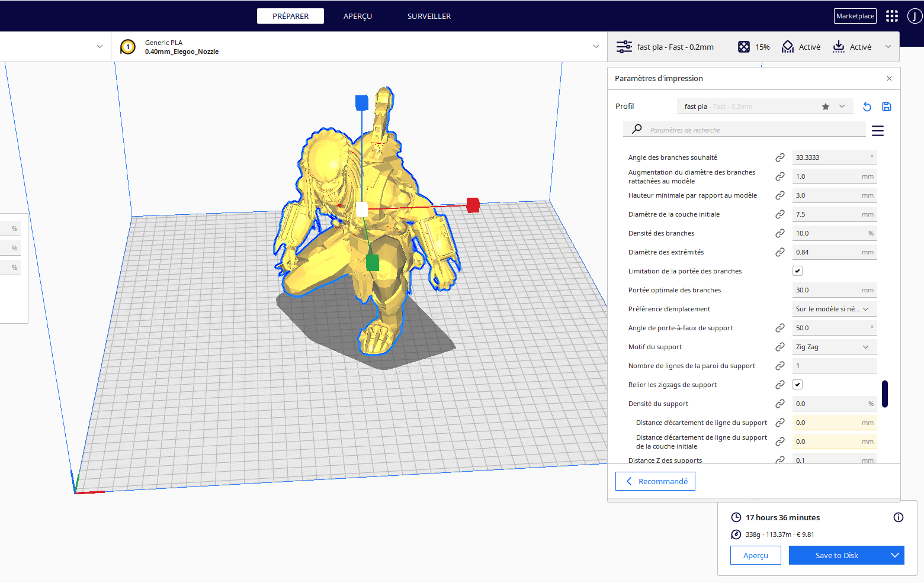Expand the printer selection dropdown chevron
The height and width of the screenshot is (583, 924).
[100, 46]
